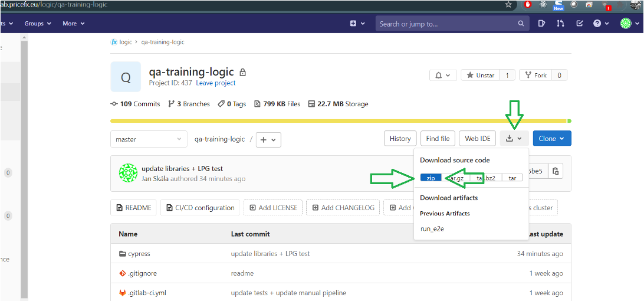Image resolution: width=644 pixels, height=301 pixels.
Task: Open the notification bell dropdown
Action: [443, 76]
